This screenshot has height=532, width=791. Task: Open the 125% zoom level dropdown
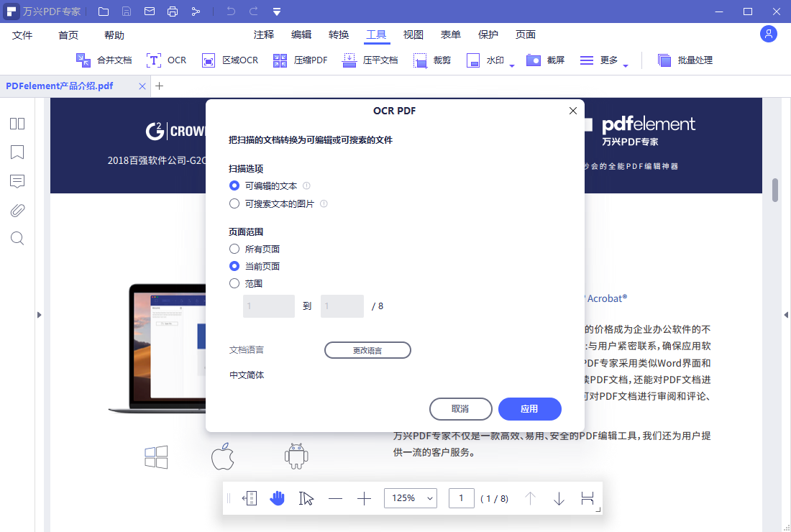point(411,498)
